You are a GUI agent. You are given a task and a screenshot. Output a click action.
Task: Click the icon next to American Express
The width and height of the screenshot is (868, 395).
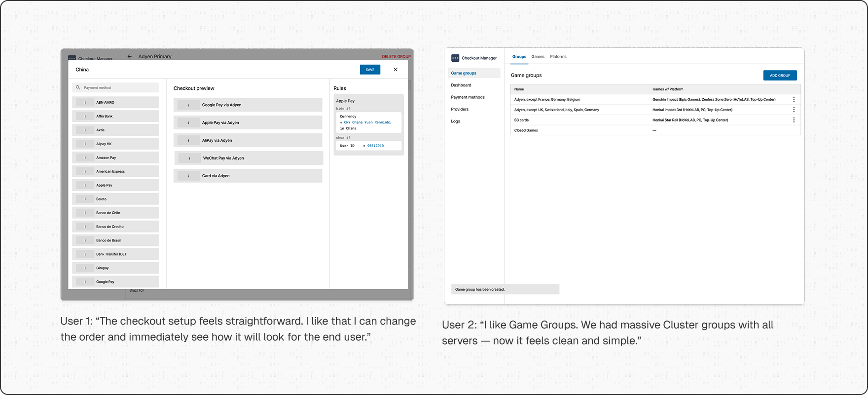pos(85,171)
